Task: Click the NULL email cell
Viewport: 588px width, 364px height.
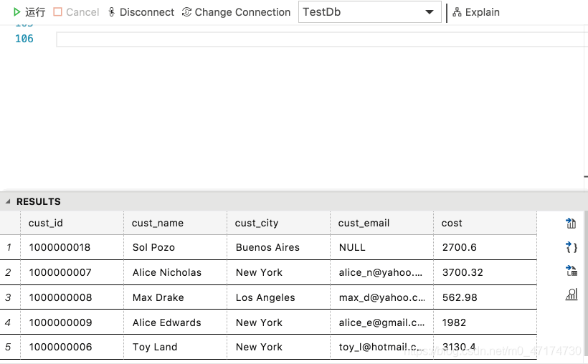Action: pos(381,247)
